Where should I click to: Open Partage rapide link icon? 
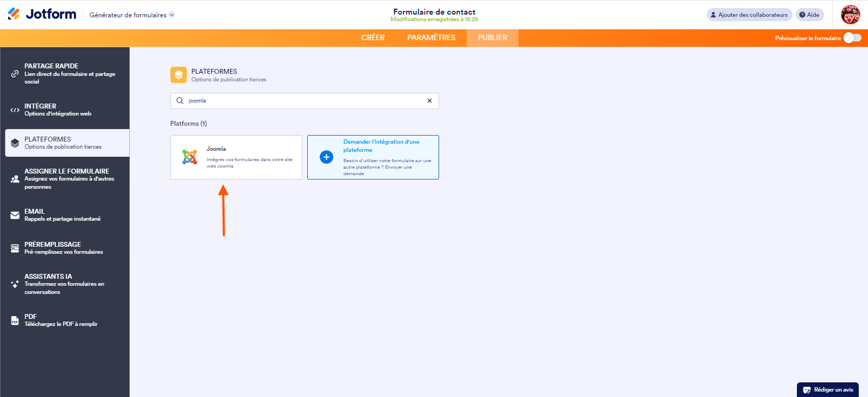15,74
